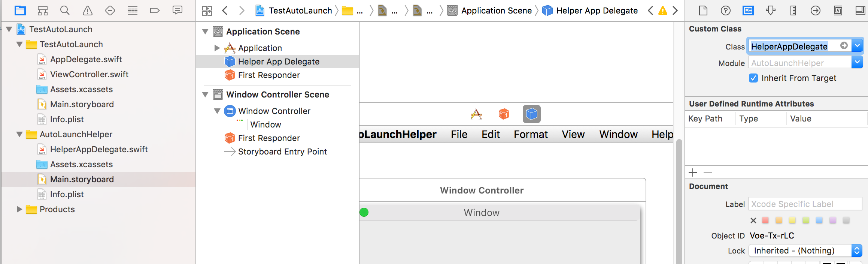The height and width of the screenshot is (264, 868).
Task: Expand the Application outline item
Action: 217,48
